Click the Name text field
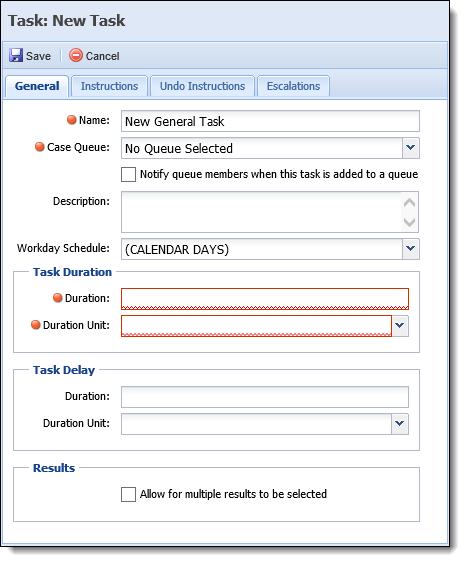This screenshot has height=562, width=465. [270, 121]
